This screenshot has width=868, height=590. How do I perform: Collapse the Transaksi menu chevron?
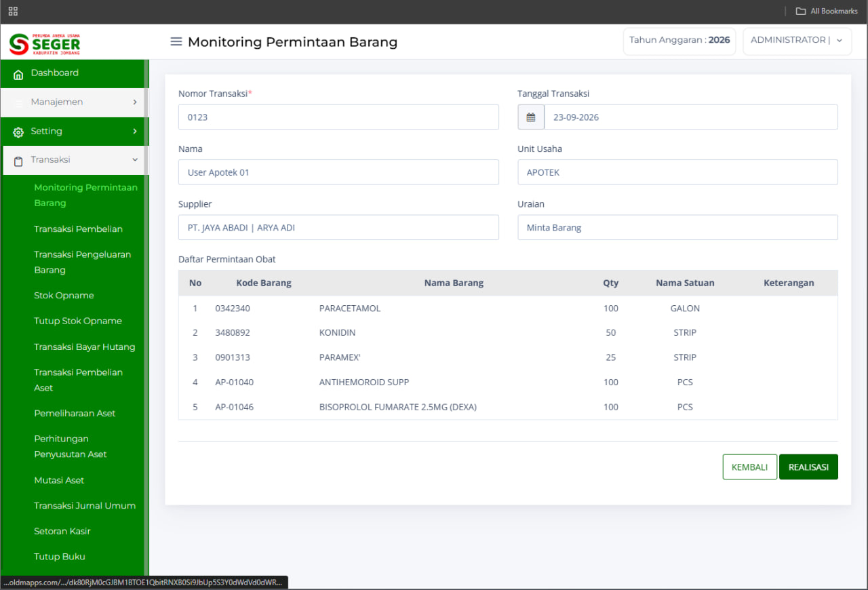pyautogui.click(x=134, y=159)
